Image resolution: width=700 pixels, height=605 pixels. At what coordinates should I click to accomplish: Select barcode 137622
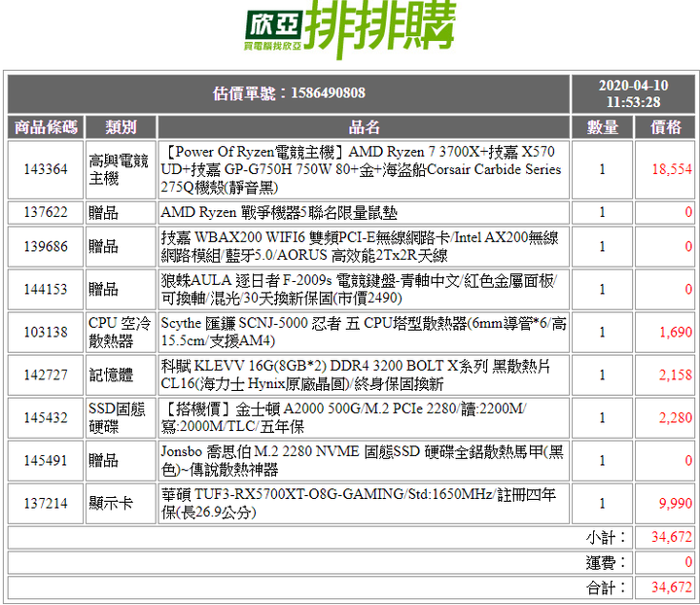coord(46,212)
